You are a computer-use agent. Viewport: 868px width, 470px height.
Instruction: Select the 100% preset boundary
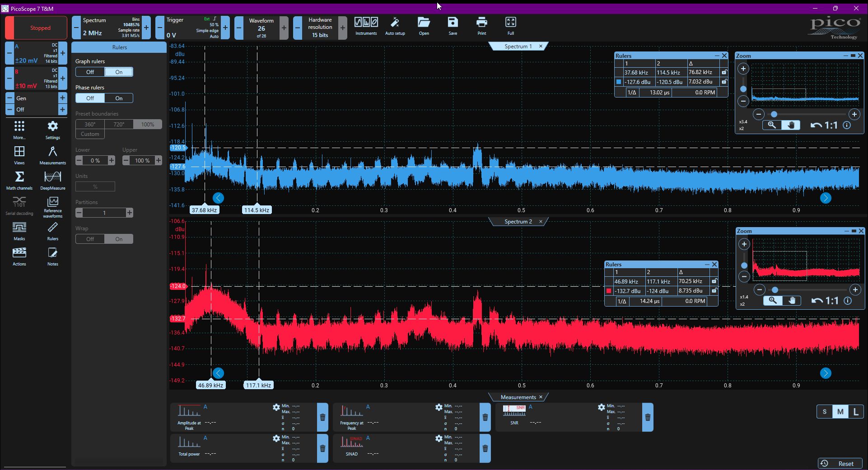coord(148,124)
